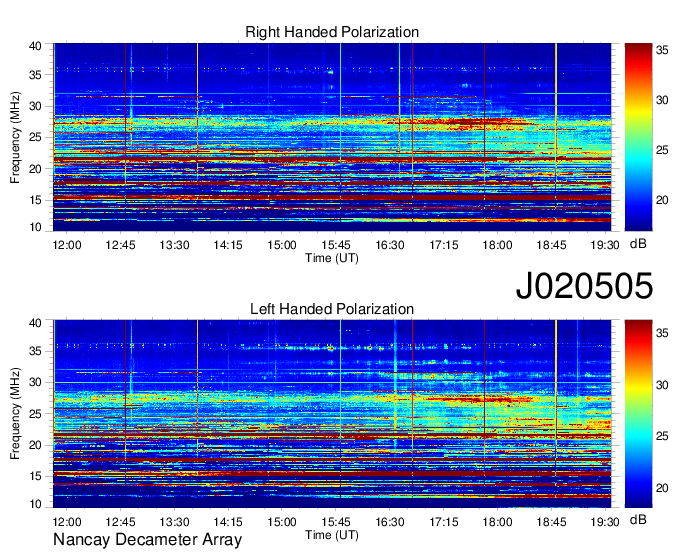
Task: Click the 12:00 time tick under the Left Handed plot
Action: click(x=67, y=522)
